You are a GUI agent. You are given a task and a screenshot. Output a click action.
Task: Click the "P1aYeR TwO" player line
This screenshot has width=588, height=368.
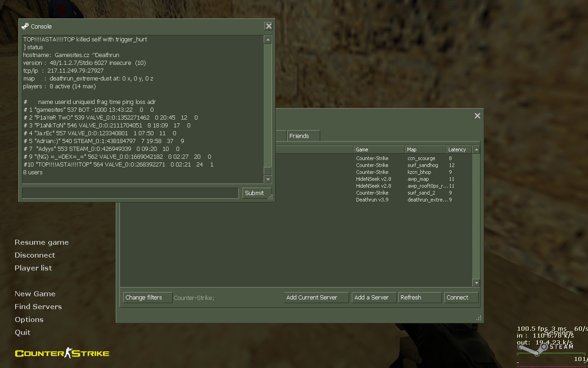[111, 118]
